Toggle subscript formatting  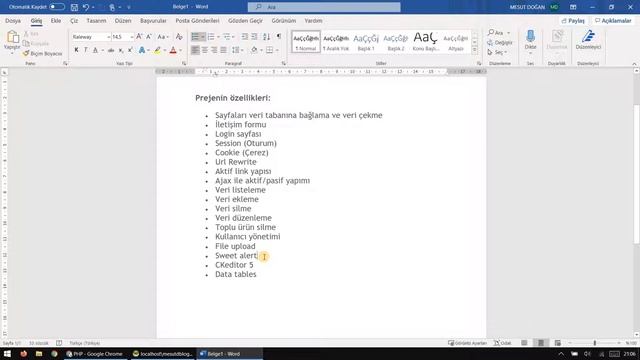(x=121, y=50)
